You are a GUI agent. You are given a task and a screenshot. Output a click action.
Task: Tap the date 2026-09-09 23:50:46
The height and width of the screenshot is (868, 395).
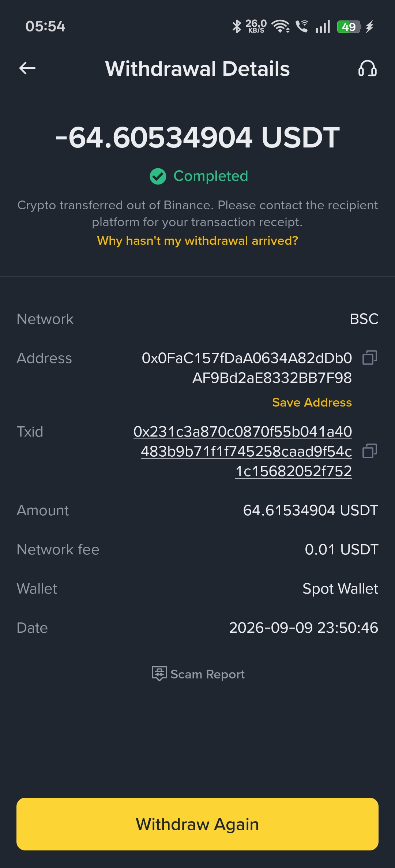(x=304, y=628)
